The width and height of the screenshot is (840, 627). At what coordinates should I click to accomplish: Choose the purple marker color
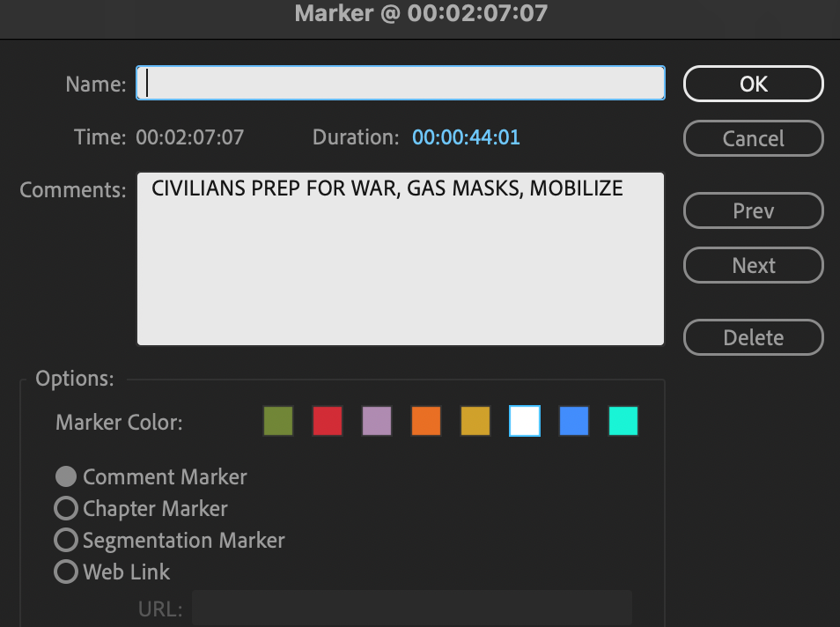coord(376,421)
